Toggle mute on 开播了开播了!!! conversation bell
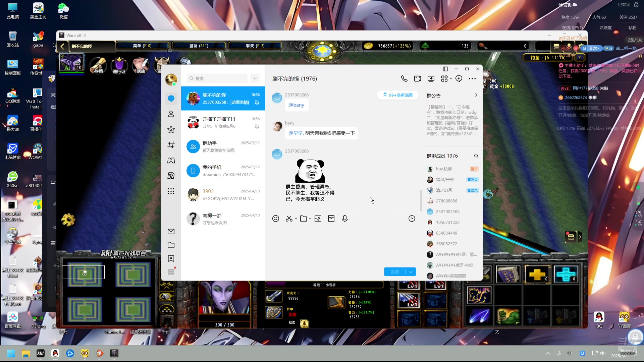644x362 pixels. (257, 126)
